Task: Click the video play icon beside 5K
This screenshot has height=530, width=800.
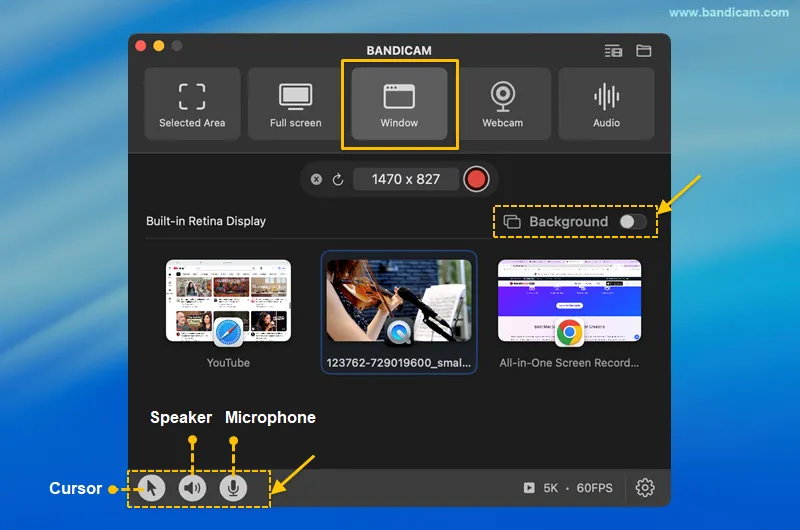Action: click(529, 488)
